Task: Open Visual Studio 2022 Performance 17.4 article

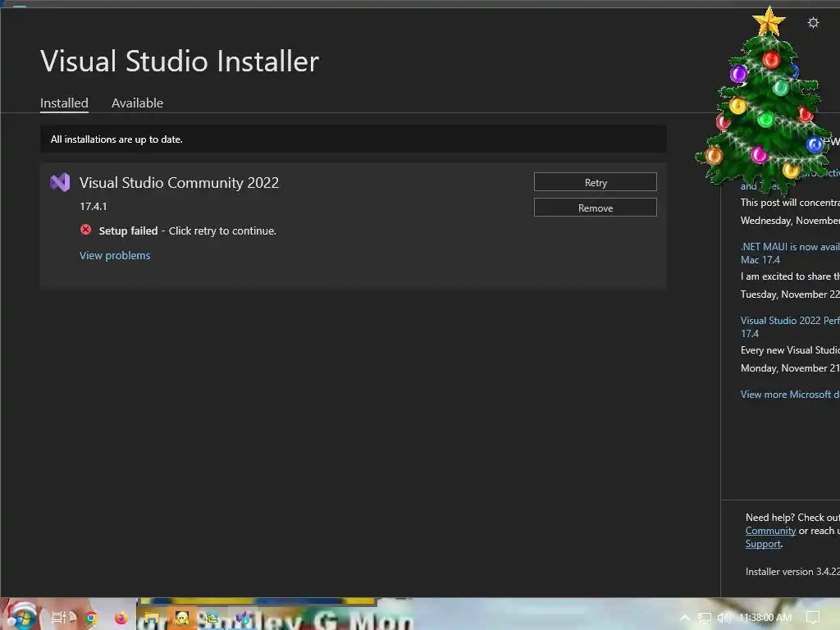Action: pyautogui.click(x=790, y=326)
